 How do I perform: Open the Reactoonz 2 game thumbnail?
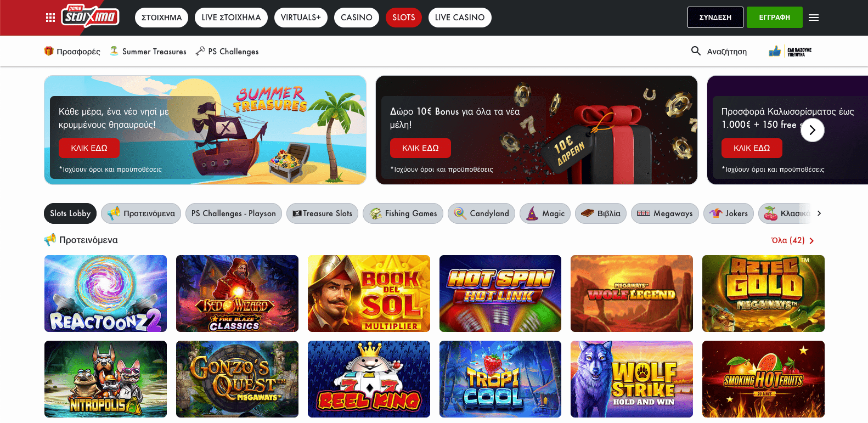[105, 294]
